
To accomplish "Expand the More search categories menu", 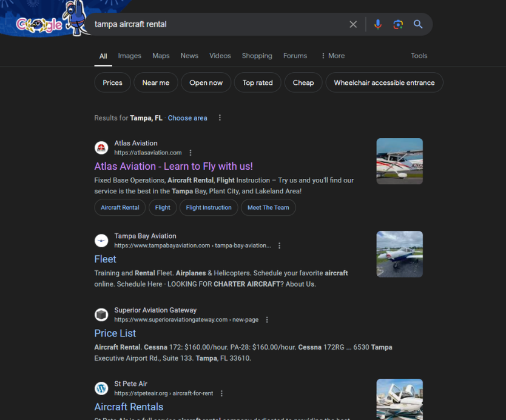I will point(333,56).
